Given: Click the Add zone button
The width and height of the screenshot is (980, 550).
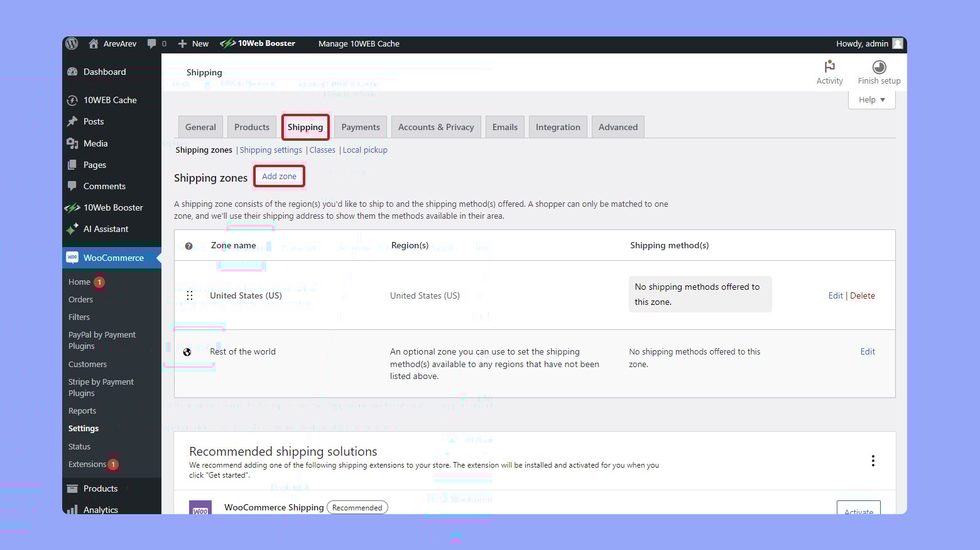Looking at the screenshot, I should click(279, 176).
